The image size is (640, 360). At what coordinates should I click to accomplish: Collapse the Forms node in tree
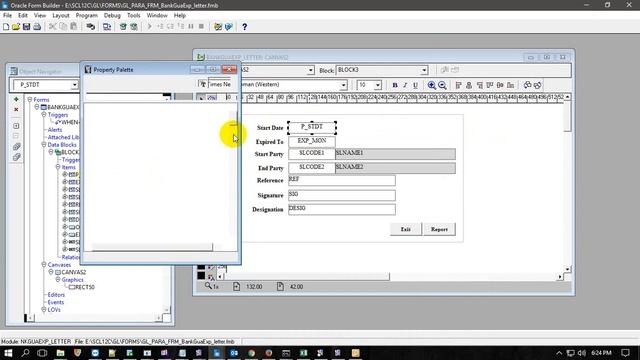tap(29, 99)
